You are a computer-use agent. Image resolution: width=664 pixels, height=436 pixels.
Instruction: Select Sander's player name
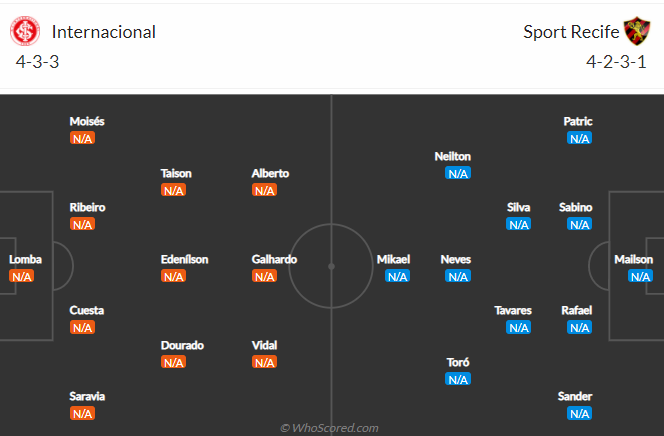pos(575,396)
